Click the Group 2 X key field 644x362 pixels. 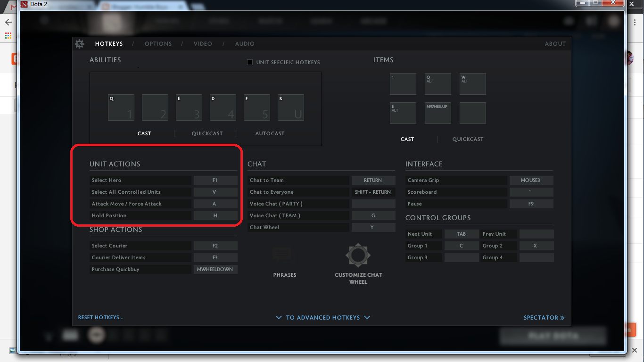coord(537,246)
